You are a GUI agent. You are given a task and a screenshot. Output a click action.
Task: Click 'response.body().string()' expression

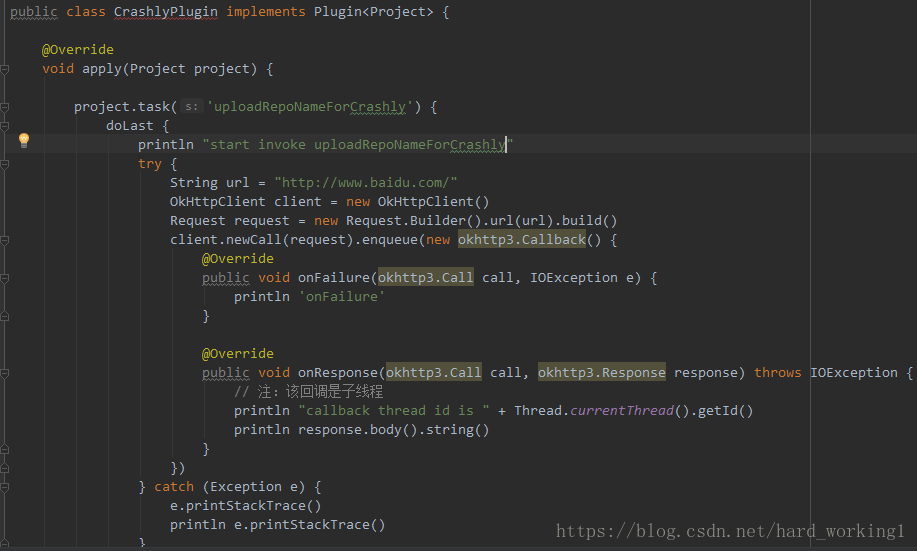(x=394, y=430)
